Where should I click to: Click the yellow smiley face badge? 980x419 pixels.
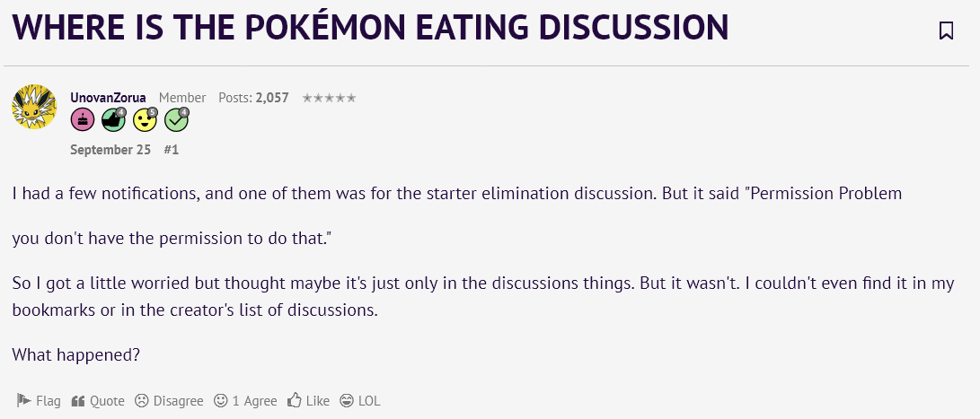[145, 120]
